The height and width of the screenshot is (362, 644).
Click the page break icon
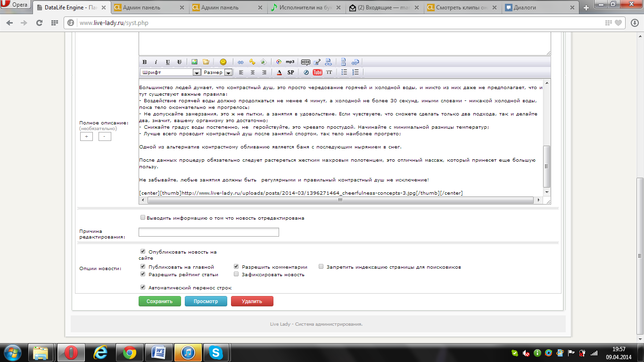tap(344, 62)
